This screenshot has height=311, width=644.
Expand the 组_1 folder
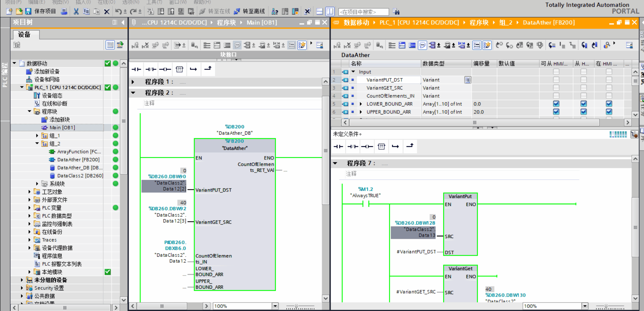(x=37, y=135)
